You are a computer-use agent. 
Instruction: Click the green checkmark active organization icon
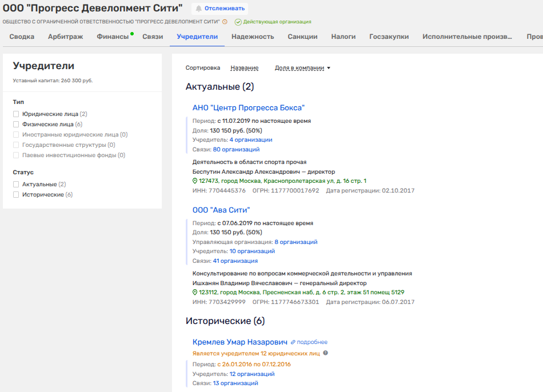238,22
